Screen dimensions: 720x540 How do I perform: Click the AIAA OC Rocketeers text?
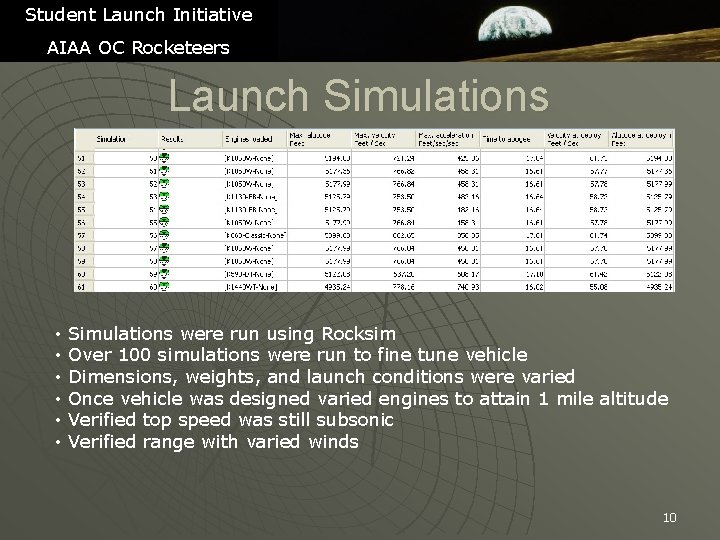[x=138, y=48]
